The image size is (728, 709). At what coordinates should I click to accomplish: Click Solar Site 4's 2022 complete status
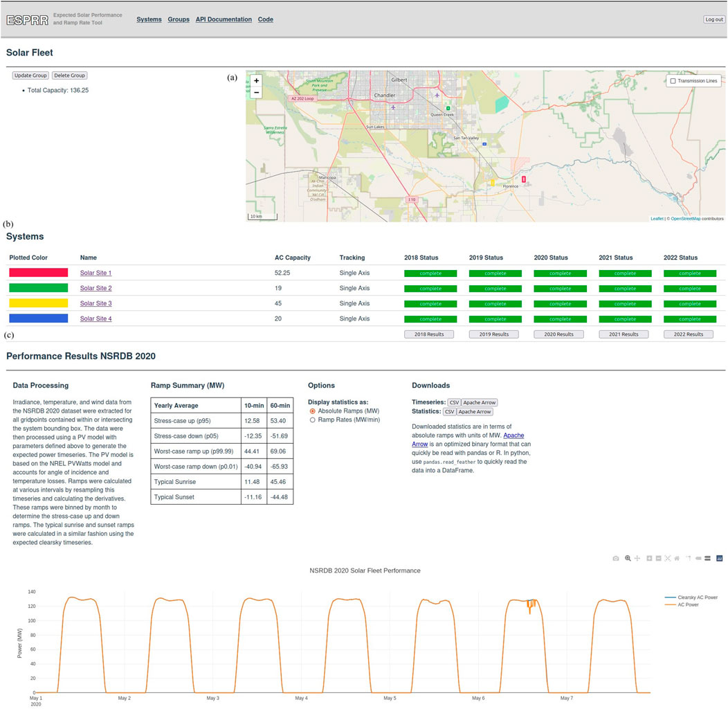[690, 319]
